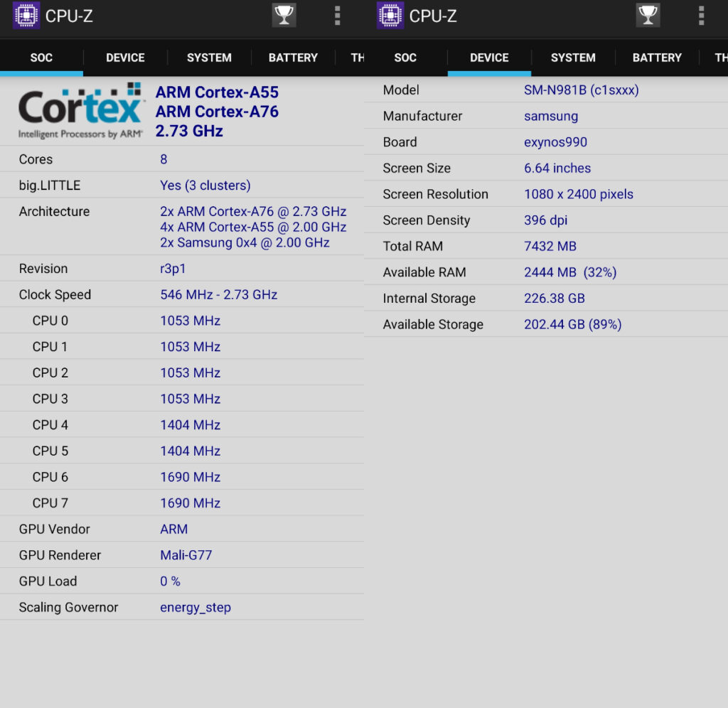Viewport: 728px width, 708px height.
Task: Click the GPU Load value "0 %"
Action: pos(170,581)
